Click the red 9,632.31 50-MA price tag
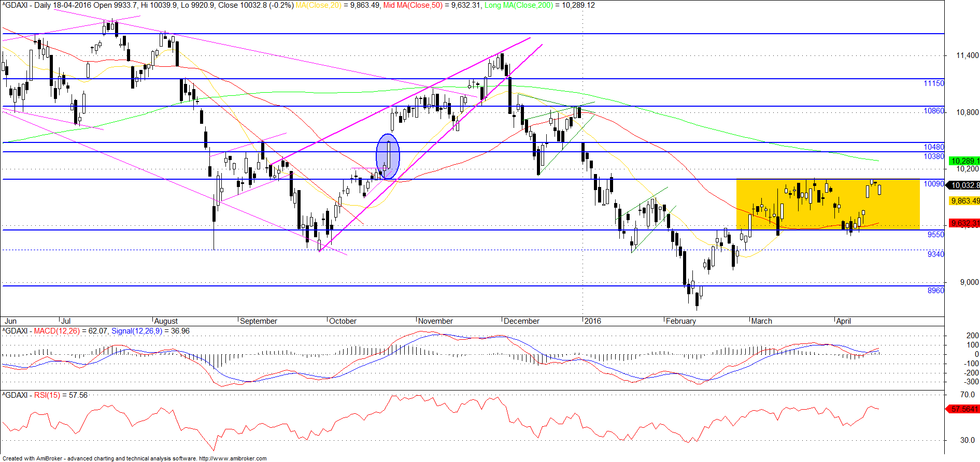Image resolution: width=980 pixels, height=462 pixels. (x=964, y=223)
